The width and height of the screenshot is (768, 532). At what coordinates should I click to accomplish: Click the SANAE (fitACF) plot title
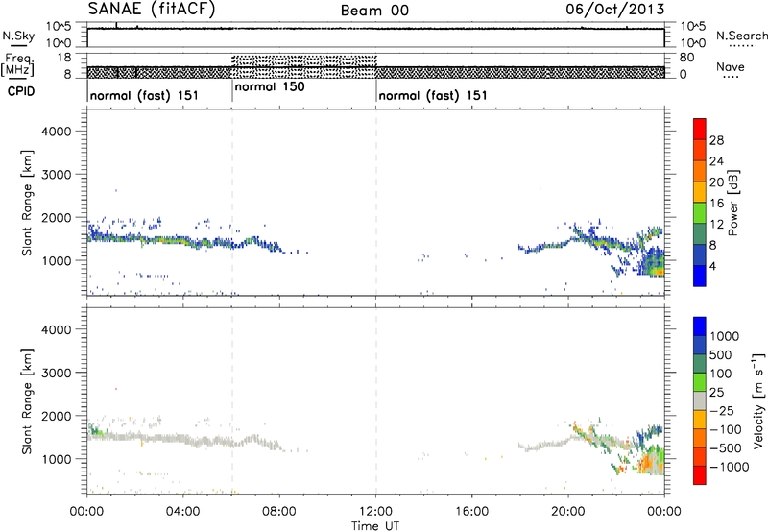point(152,10)
